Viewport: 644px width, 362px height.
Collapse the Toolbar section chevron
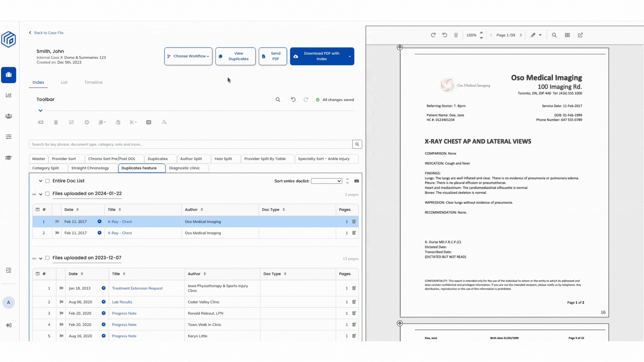[x=40, y=111]
